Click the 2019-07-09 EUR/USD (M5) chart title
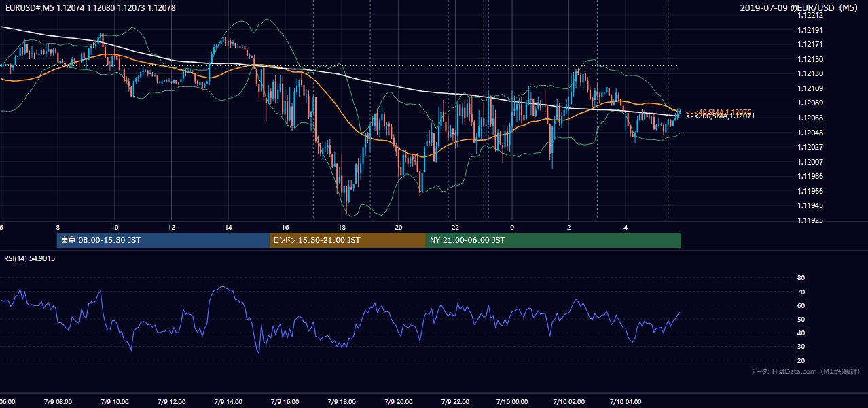The image size is (868, 408). point(799,7)
